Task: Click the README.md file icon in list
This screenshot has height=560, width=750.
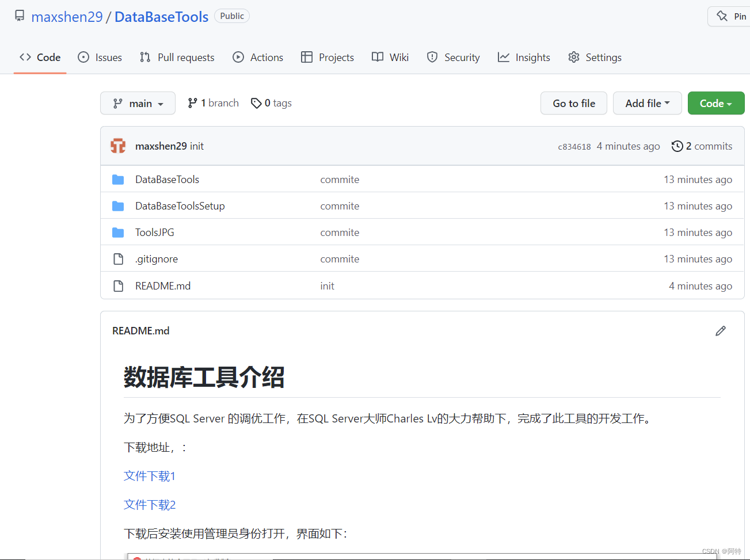Action: 118,286
